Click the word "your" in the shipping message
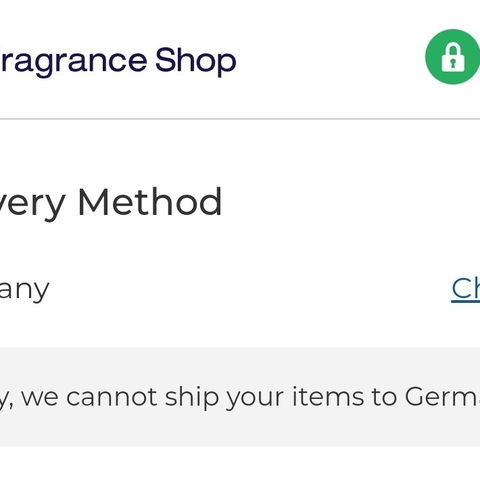Screen dimensions: 480x480 tap(255, 400)
